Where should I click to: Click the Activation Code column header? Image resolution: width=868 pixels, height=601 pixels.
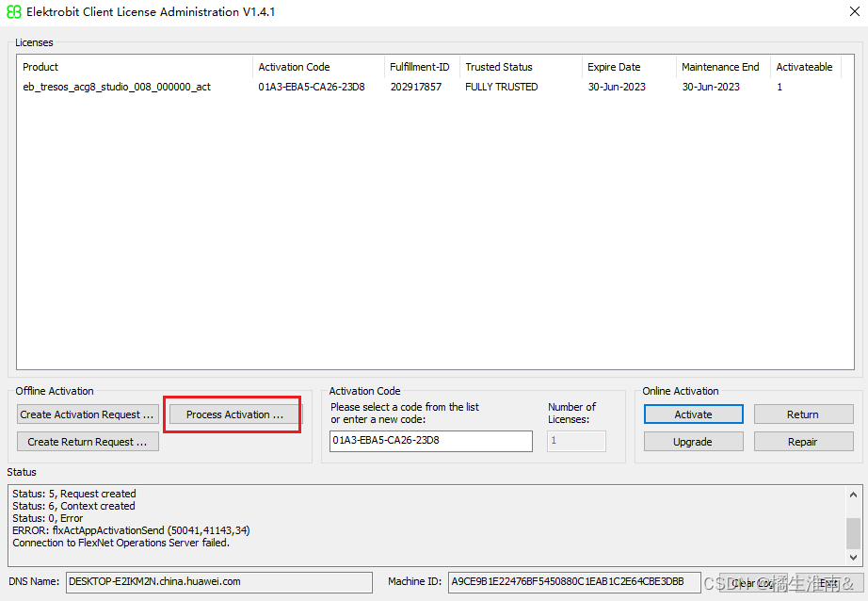pos(318,67)
